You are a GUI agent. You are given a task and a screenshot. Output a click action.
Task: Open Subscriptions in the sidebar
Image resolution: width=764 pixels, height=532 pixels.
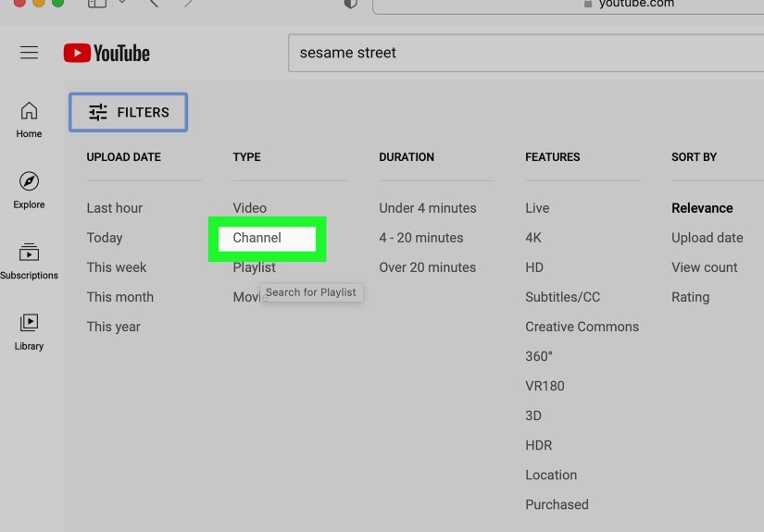point(29,262)
